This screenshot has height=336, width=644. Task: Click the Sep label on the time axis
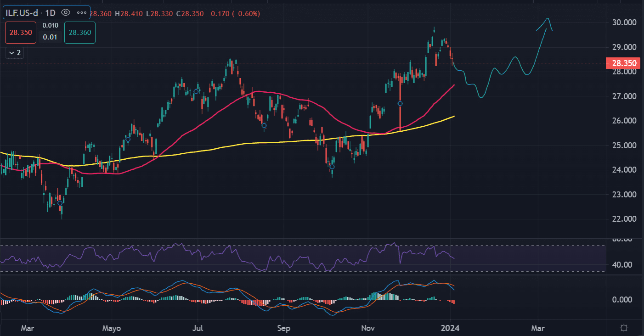(x=284, y=329)
